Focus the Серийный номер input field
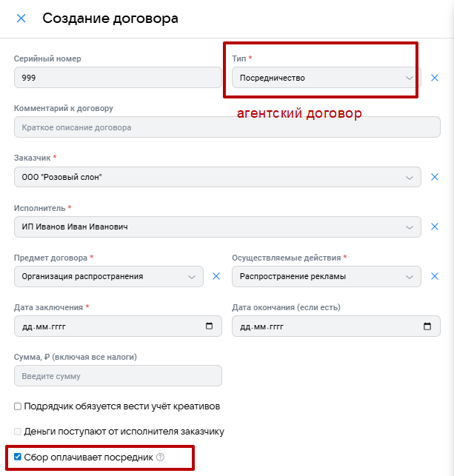The width and height of the screenshot is (454, 476). [118, 78]
